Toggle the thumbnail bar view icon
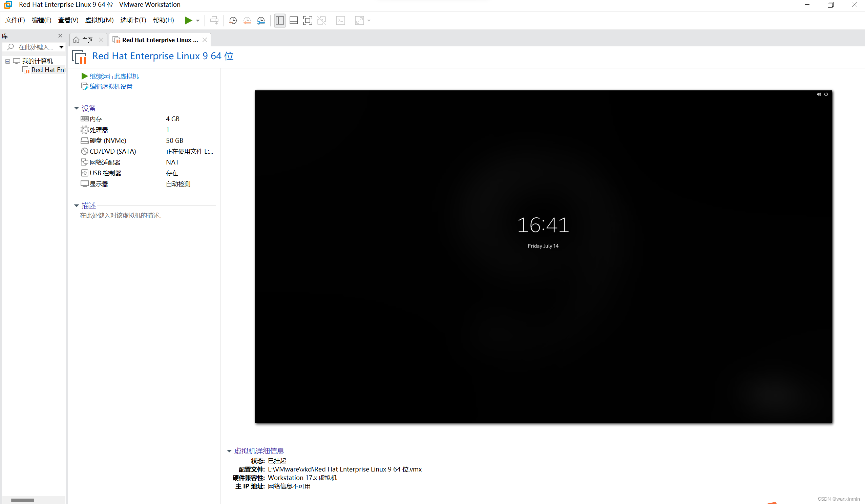The height and width of the screenshot is (504, 865). pyautogui.click(x=294, y=21)
